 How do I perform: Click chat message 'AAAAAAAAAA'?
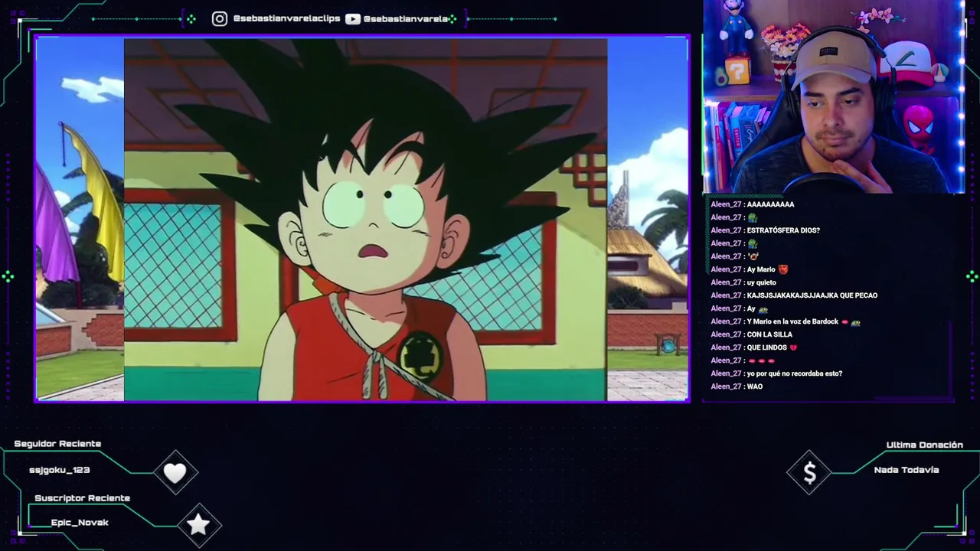click(x=770, y=204)
